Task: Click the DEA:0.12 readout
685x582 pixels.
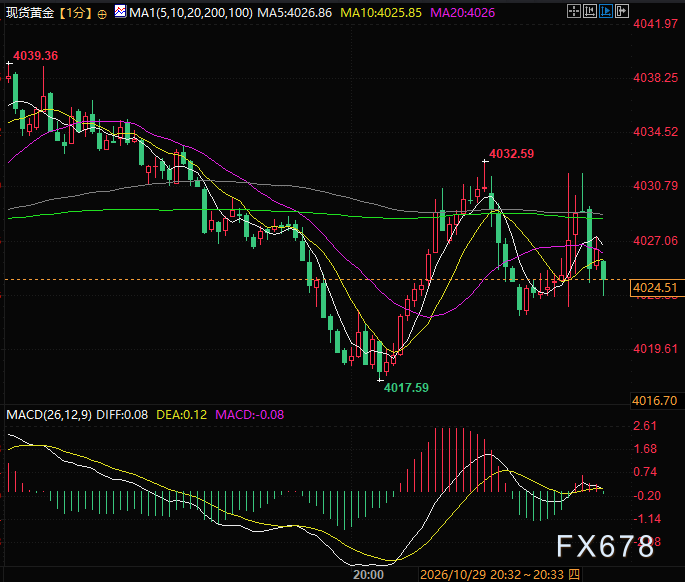Action: coord(182,415)
